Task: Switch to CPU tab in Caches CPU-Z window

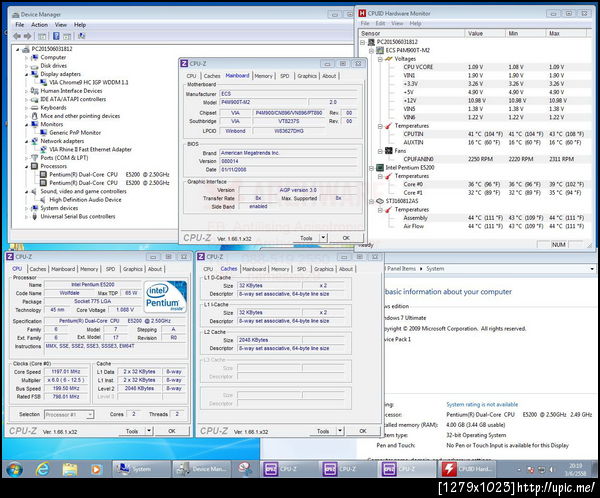Action: (x=208, y=269)
